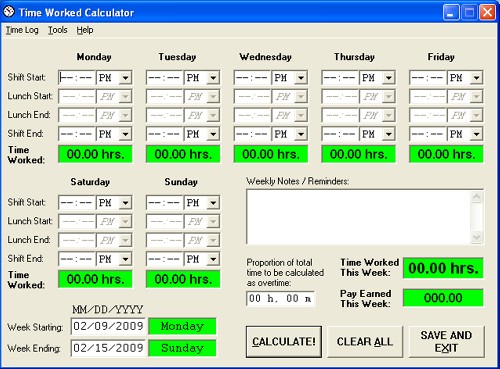The width and height of the screenshot is (500, 369).
Task: Click scroll-down arrow in Weekly Notes box
Action: point(477,237)
